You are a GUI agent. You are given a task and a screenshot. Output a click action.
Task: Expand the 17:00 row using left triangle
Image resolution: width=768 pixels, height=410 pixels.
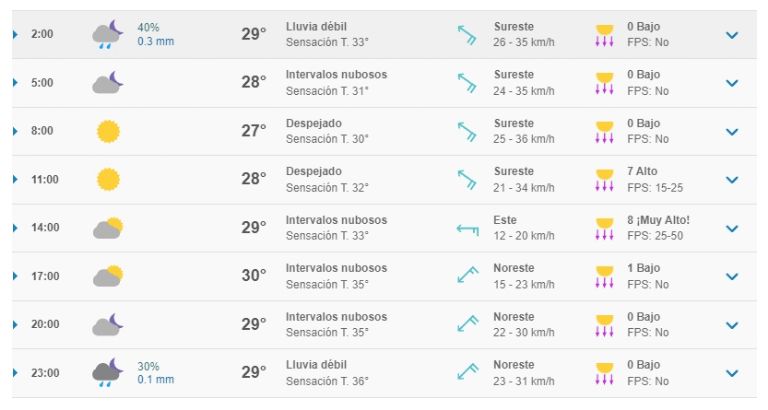pos(15,276)
